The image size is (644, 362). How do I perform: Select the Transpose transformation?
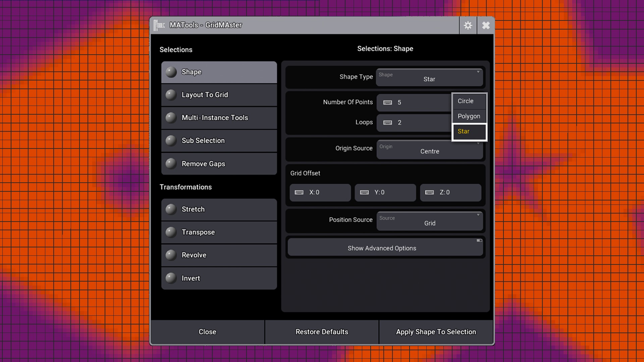click(x=219, y=232)
